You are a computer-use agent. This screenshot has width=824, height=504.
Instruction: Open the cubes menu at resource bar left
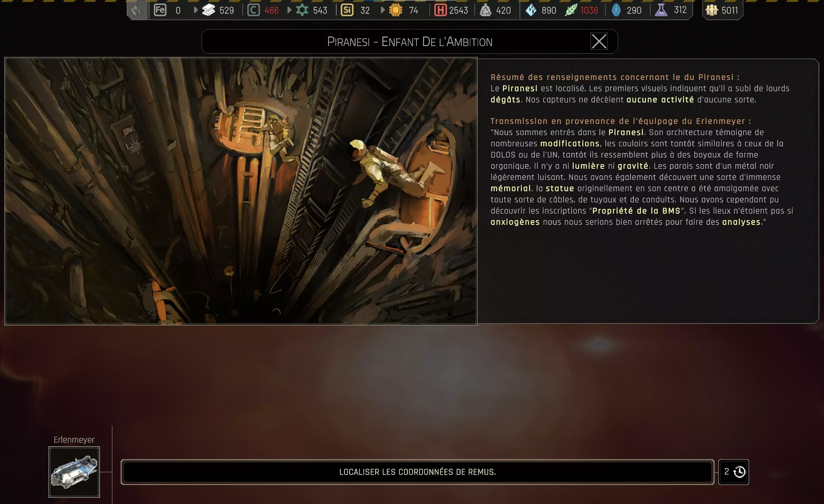click(x=137, y=10)
